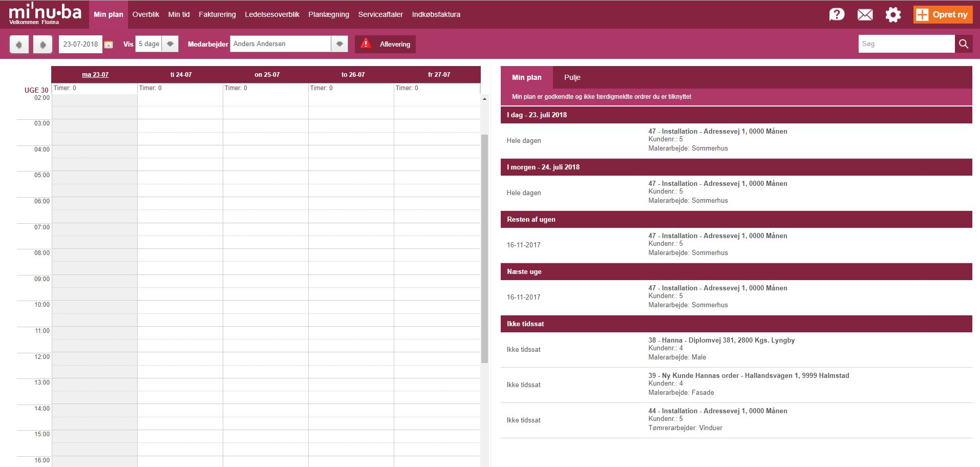
Task: Focus the Søg search field
Action: tap(906, 44)
